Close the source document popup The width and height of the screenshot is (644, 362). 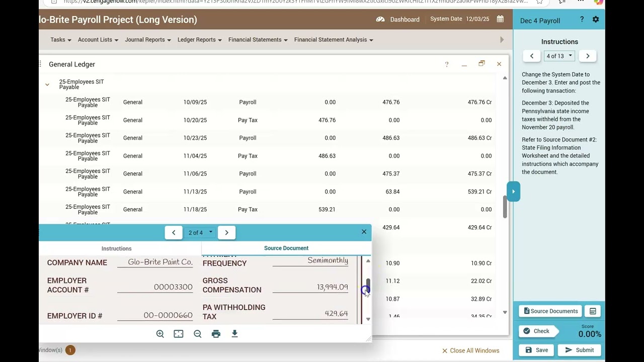click(364, 232)
